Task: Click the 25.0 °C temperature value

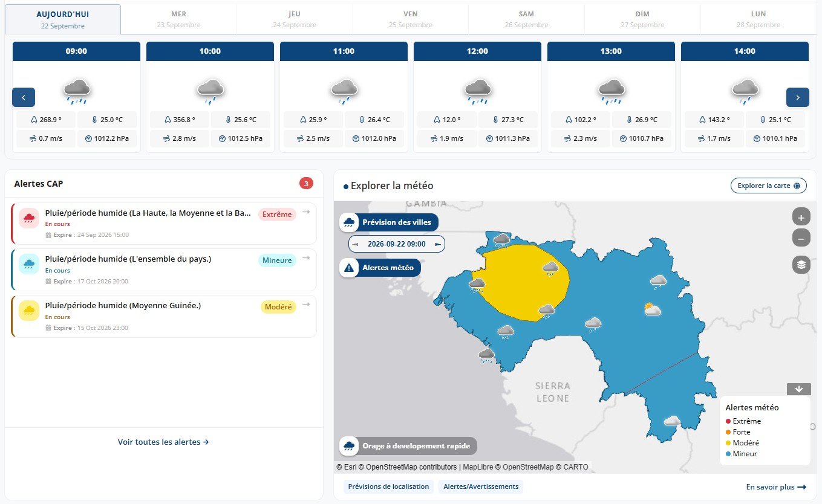Action: [x=107, y=120]
